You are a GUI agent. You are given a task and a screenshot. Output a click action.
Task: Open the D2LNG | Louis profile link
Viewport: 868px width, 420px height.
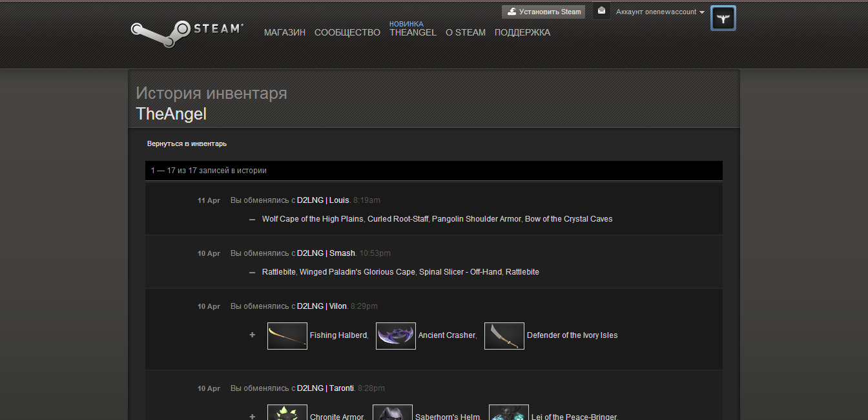(x=323, y=200)
